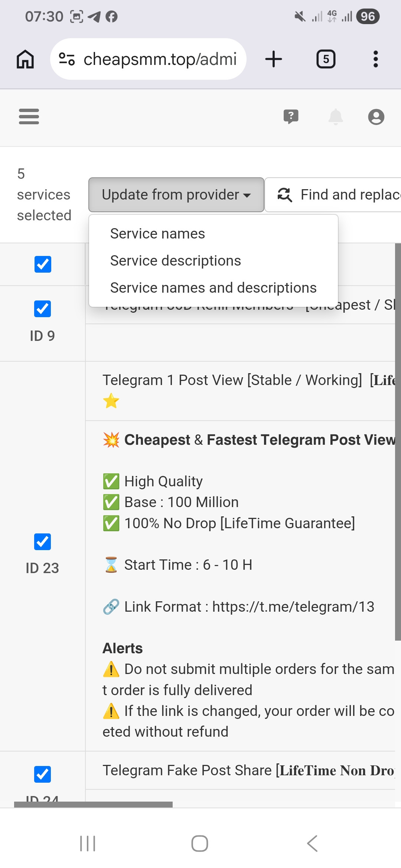Tap the site settings icon in address bar

tap(67, 59)
